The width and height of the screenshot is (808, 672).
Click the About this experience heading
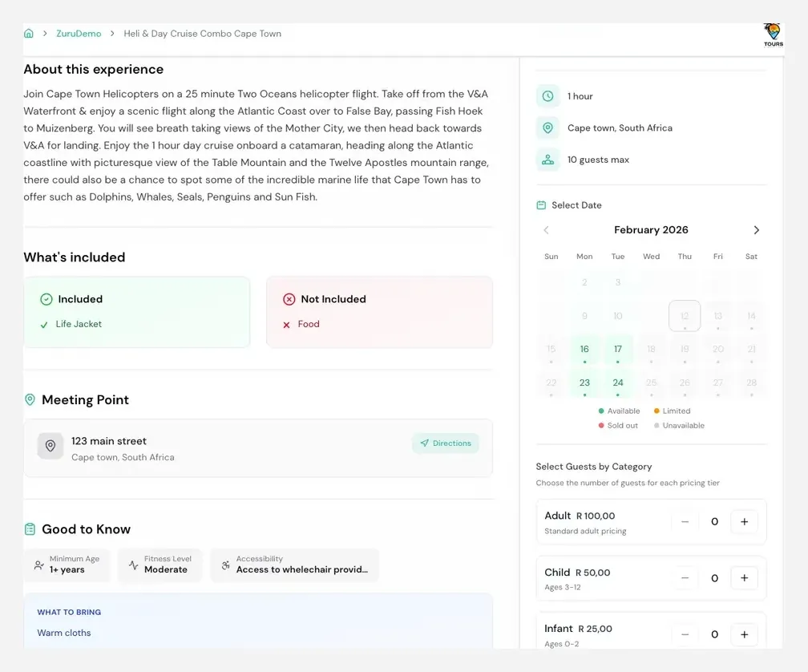(x=93, y=69)
